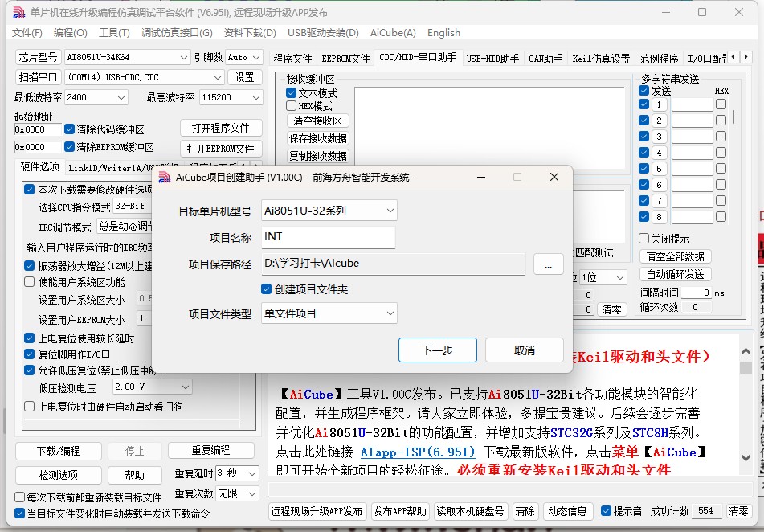Click the 项目名称 INT input field
This screenshot has height=532, width=764.
click(x=329, y=237)
